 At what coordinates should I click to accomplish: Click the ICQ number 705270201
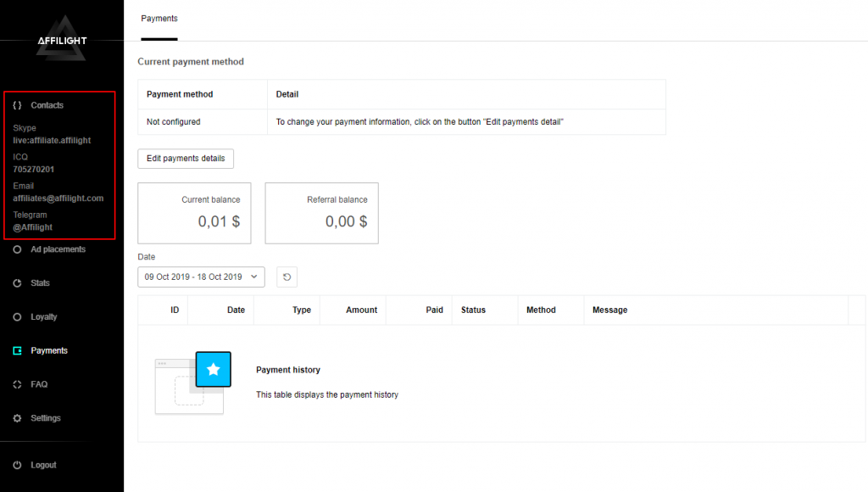(x=34, y=170)
